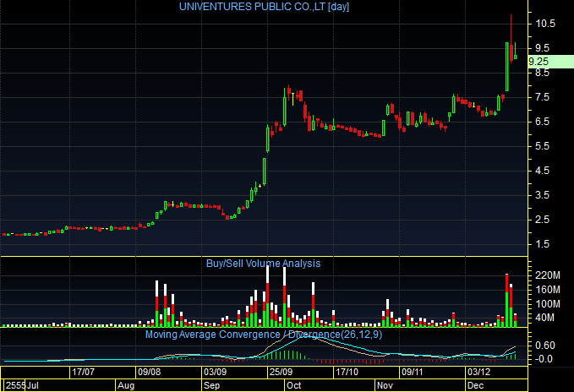This screenshot has height=392, width=574.
Task: Click the 0.60 MACD axis label
Action: (x=545, y=346)
